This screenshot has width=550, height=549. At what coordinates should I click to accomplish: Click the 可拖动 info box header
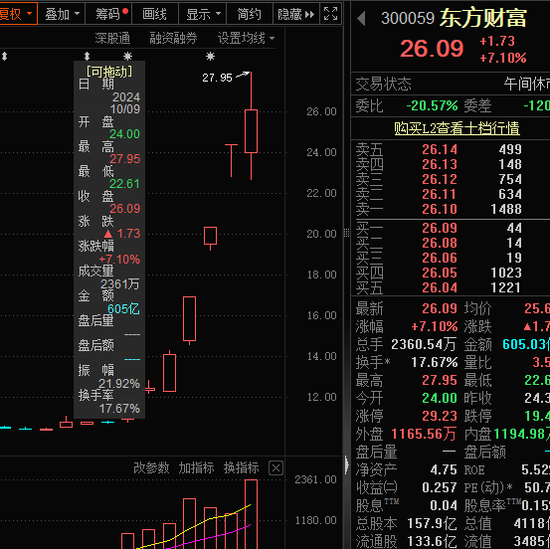tap(109, 71)
